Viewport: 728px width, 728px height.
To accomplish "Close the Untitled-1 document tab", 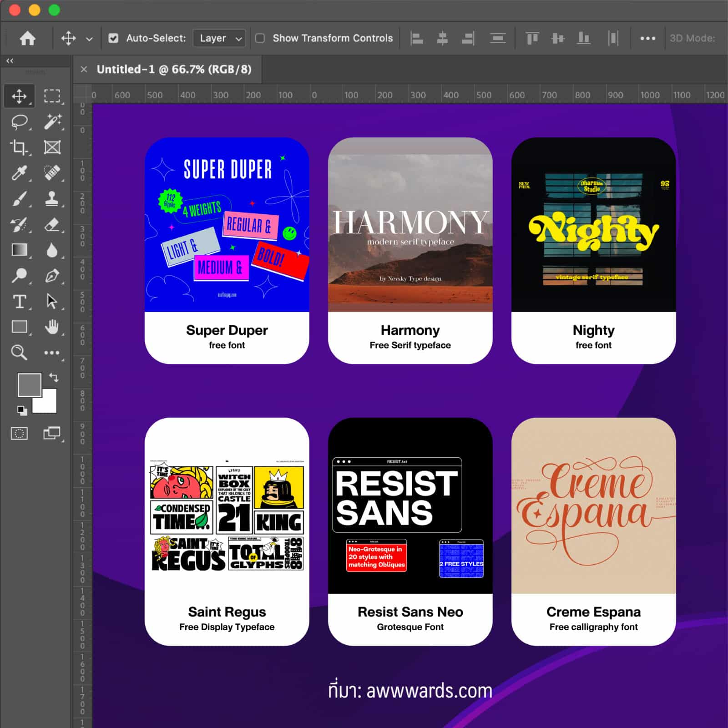I will [84, 69].
